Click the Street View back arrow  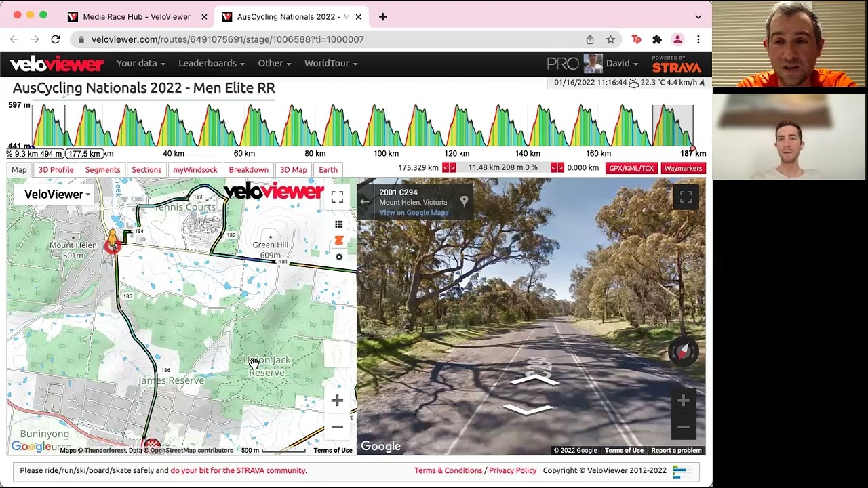(365, 201)
